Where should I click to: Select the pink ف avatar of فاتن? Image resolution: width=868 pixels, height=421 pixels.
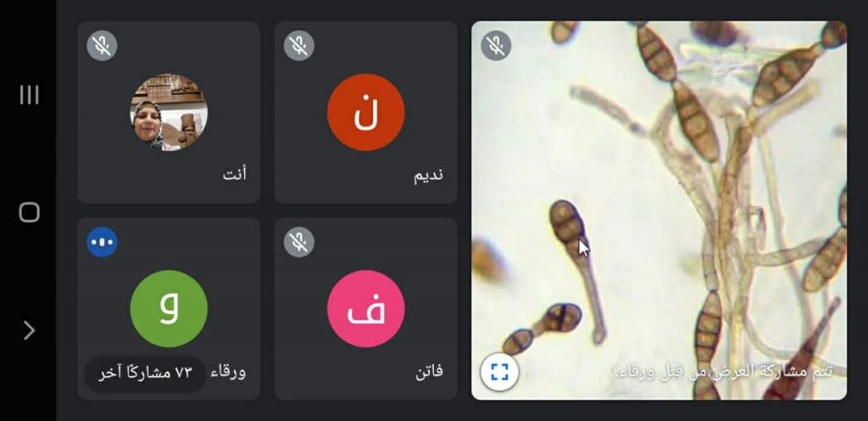pyautogui.click(x=366, y=308)
